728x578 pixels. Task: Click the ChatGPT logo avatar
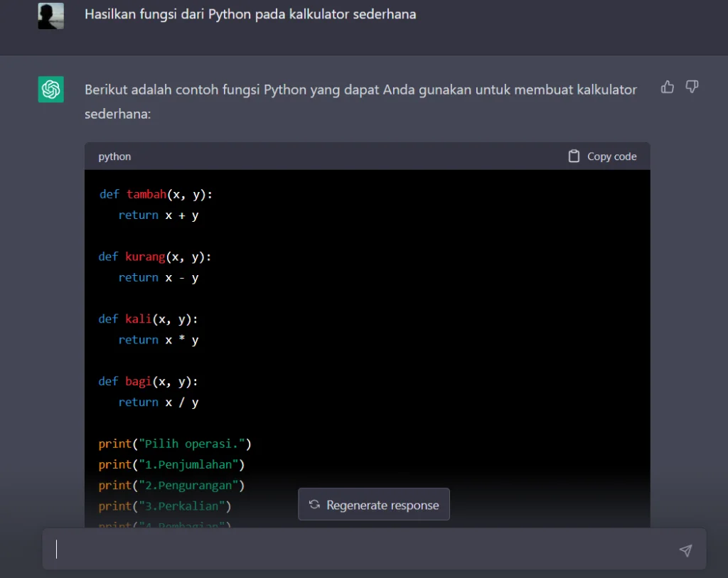(x=51, y=89)
